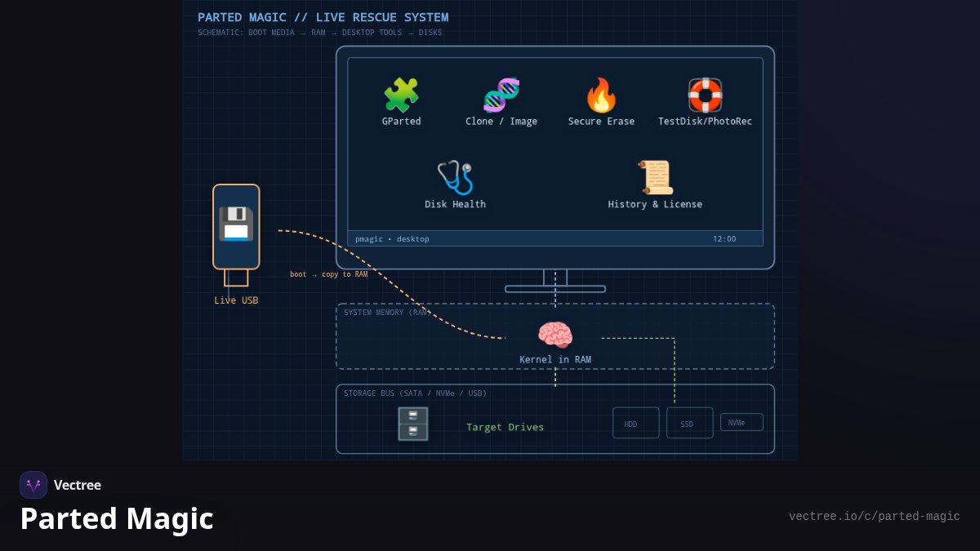980x551 pixels.
Task: Click the Target Drives label
Action: (506, 427)
